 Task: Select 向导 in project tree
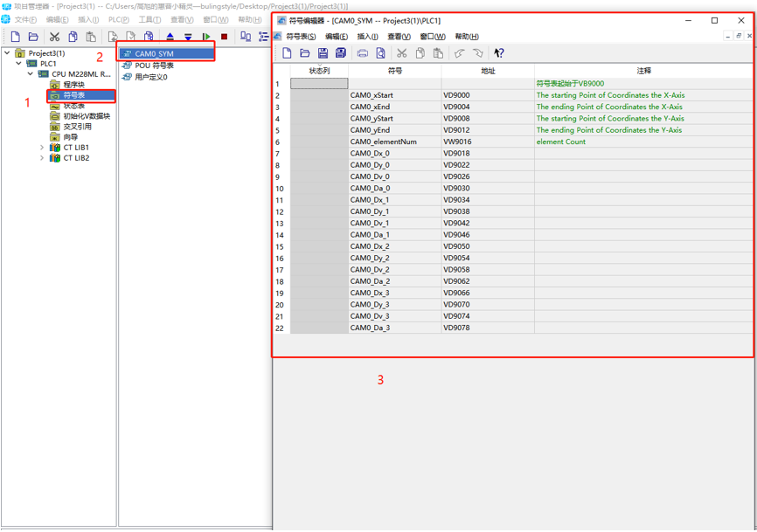(x=71, y=137)
